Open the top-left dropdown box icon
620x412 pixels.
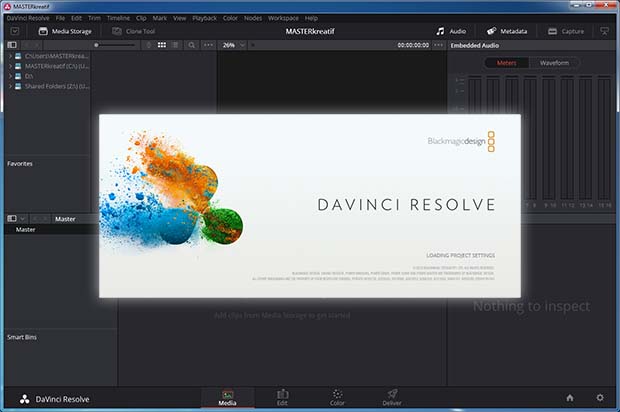[15, 31]
